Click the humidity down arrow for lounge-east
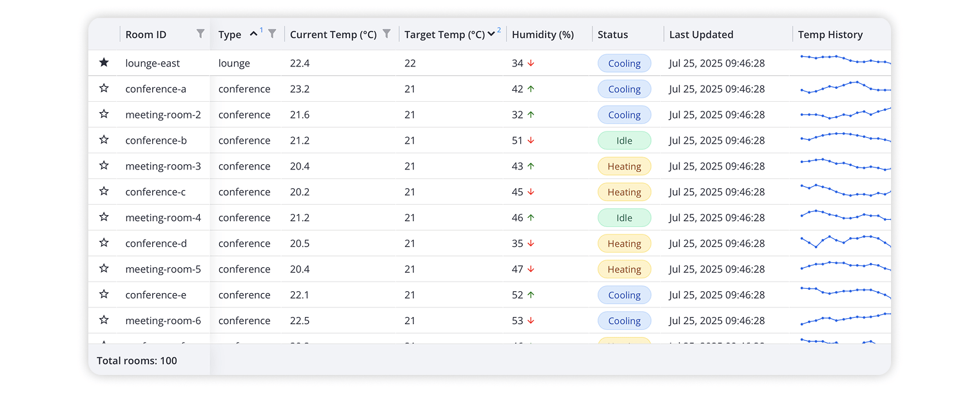Screen dimensions: 980x393 point(531,62)
